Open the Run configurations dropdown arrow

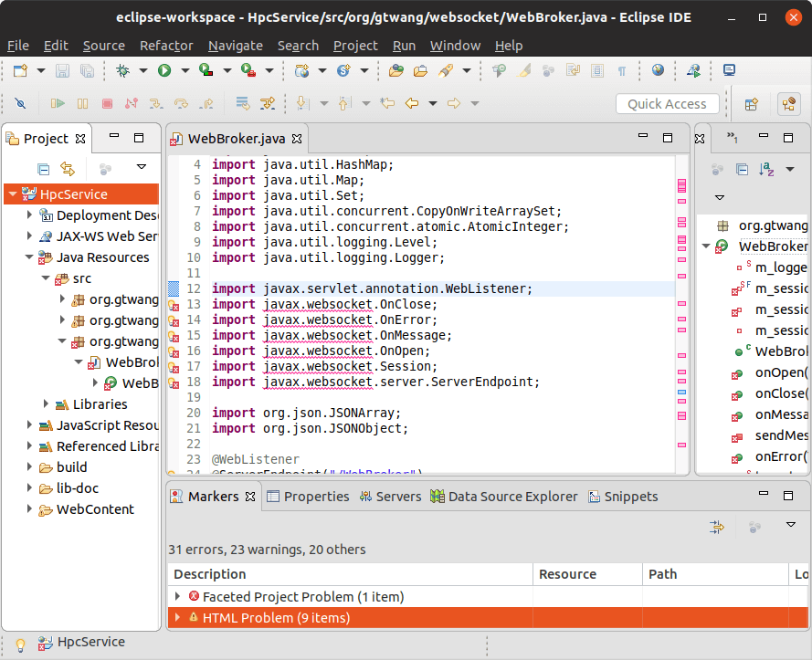click(x=183, y=70)
